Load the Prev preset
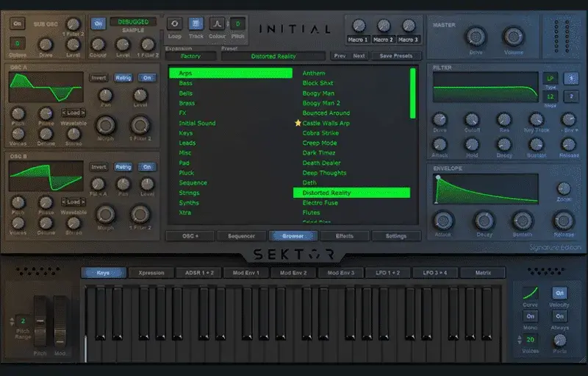This screenshot has width=588, height=376. click(340, 56)
